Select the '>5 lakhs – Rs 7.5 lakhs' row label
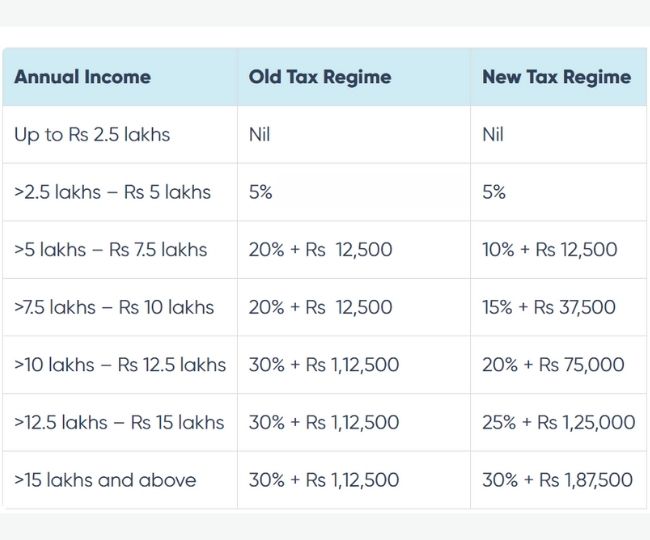Image resolution: width=650 pixels, height=540 pixels. point(110,250)
